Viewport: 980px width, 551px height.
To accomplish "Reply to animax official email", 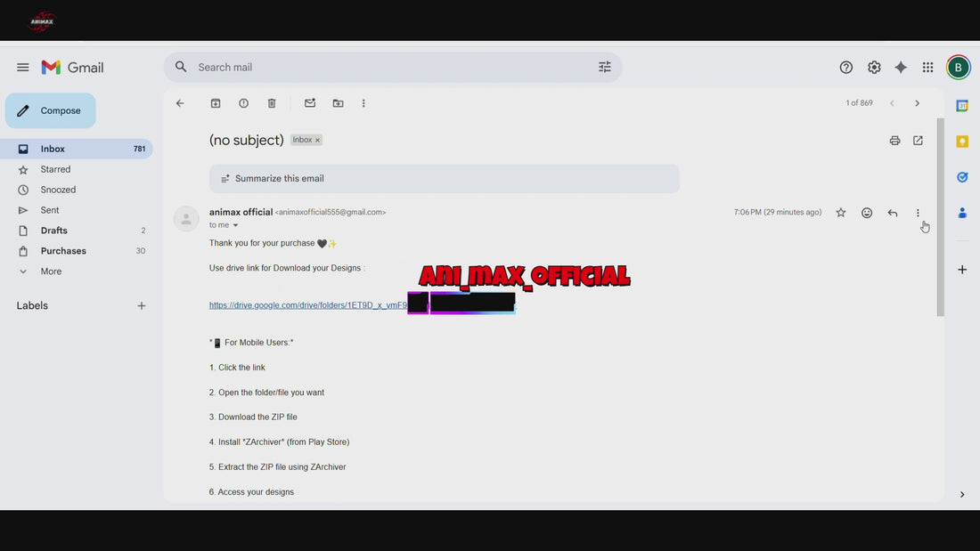I will [x=892, y=213].
